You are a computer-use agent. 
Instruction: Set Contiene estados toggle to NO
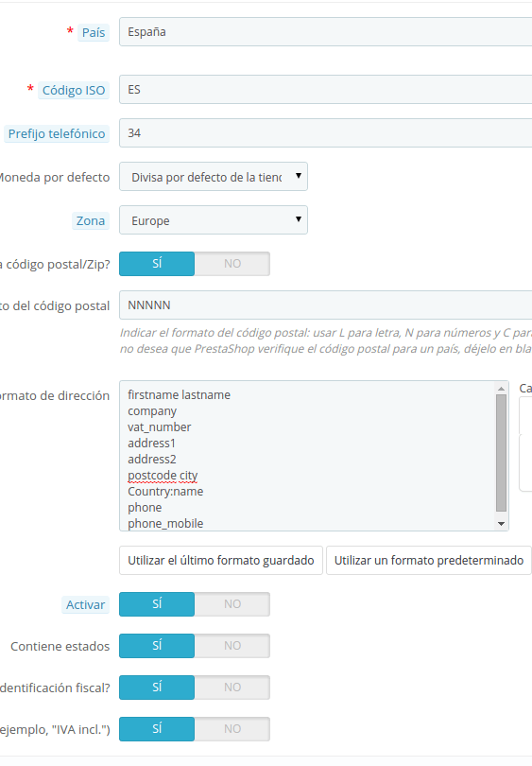coord(232,646)
